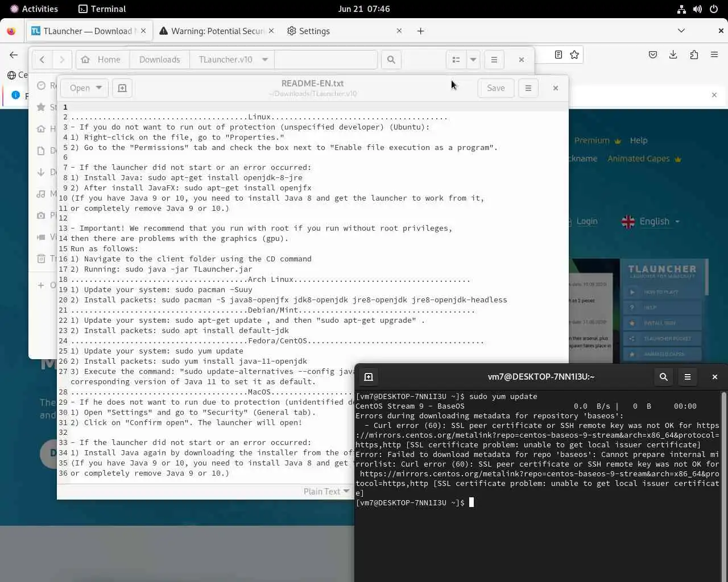This screenshot has width=728, height=582.
Task: Open volume icon in the top bar
Action: click(x=697, y=9)
